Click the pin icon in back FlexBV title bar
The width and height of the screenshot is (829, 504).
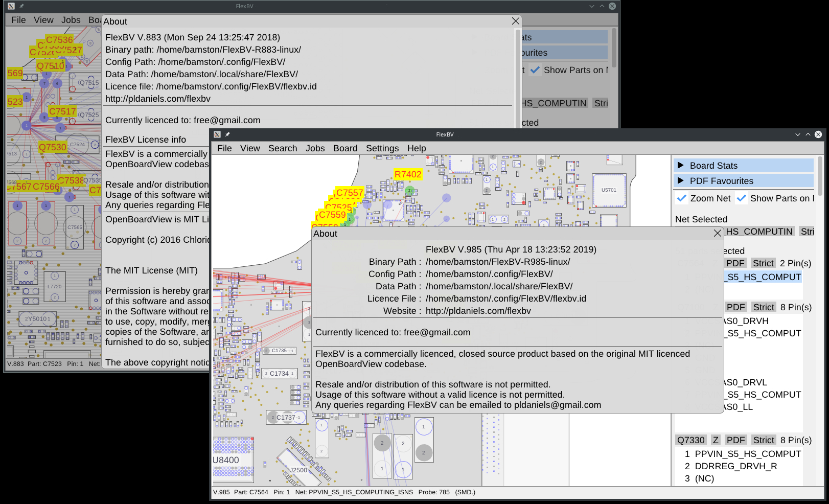[x=21, y=6]
